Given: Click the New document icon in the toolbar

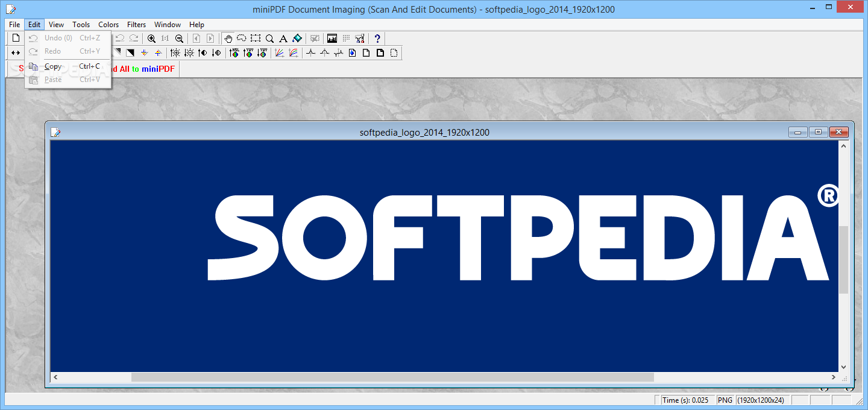Looking at the screenshot, I should click(x=16, y=38).
